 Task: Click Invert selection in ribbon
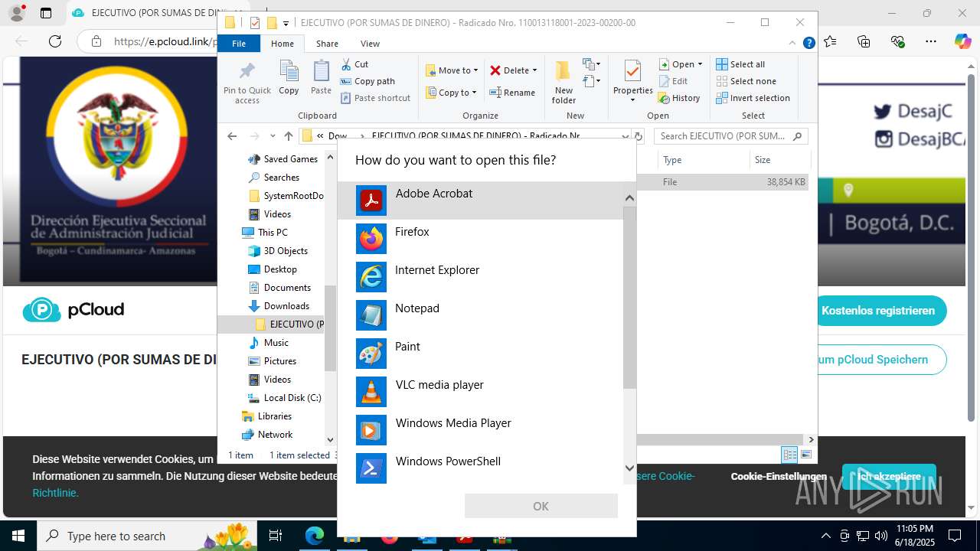tap(753, 98)
